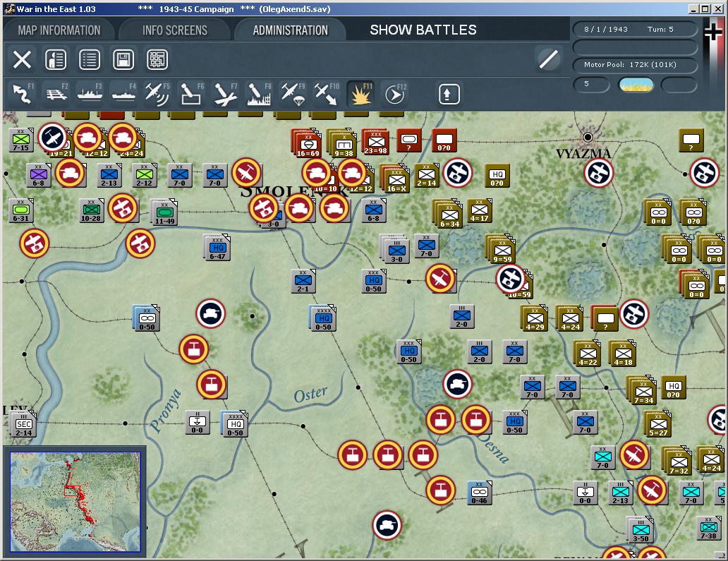Click inside the minimap overview
Image resolution: width=728 pixels, height=561 pixels.
[75, 502]
